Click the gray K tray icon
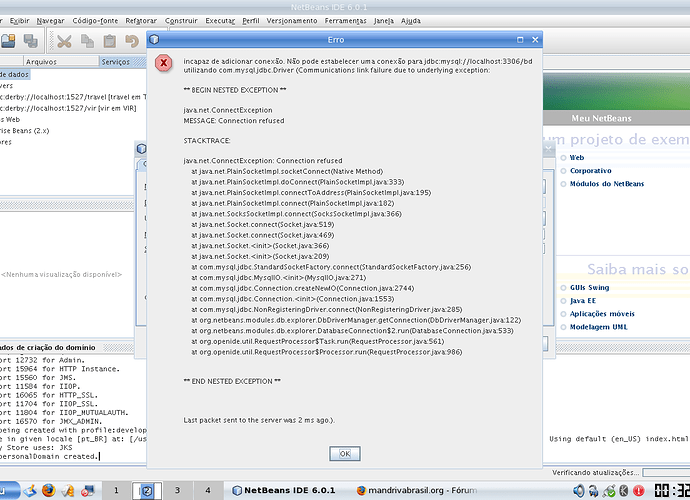 (624, 490)
